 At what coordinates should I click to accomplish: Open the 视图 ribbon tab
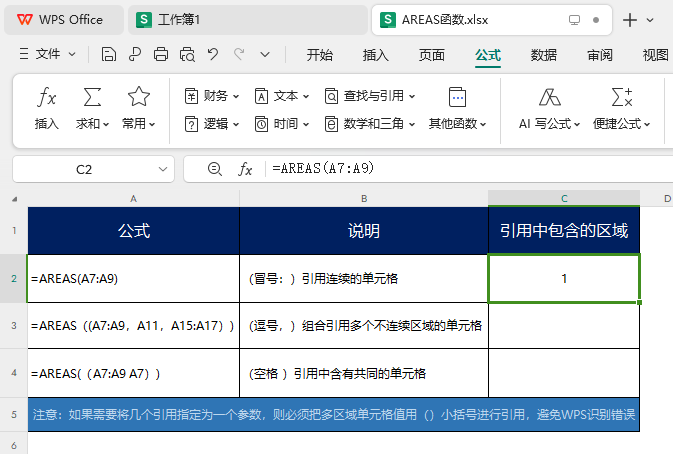655,55
